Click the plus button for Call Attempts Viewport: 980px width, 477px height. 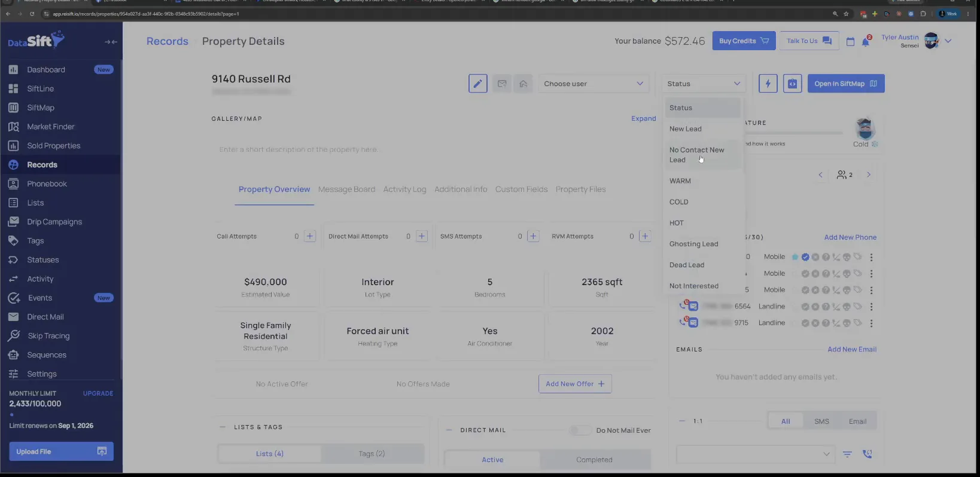pyautogui.click(x=310, y=236)
